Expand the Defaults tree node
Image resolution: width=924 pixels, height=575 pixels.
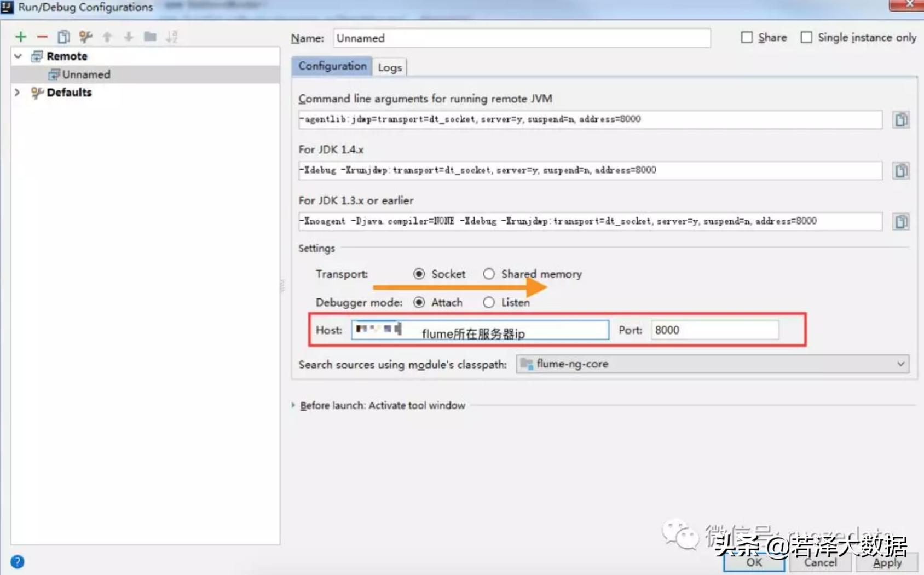click(x=18, y=93)
